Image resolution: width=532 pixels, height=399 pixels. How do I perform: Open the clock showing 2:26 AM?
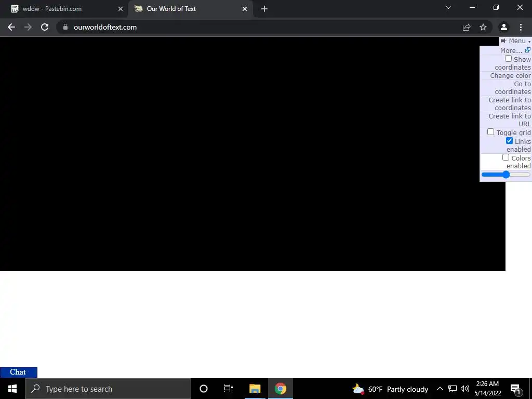487,389
